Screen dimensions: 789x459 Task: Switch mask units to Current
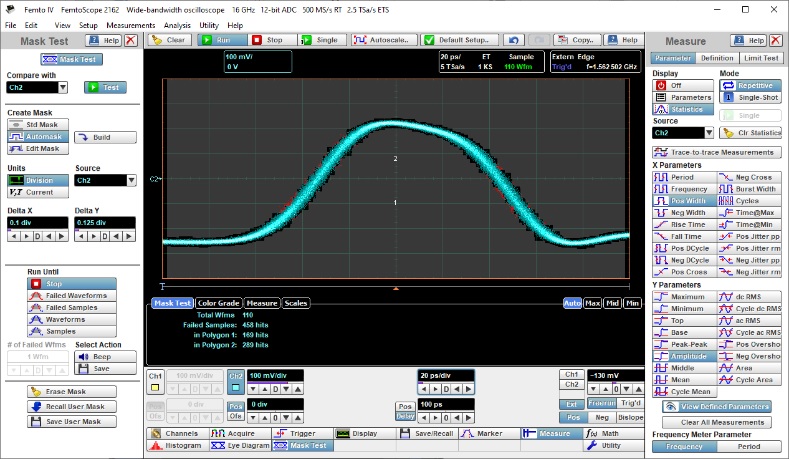(x=38, y=192)
